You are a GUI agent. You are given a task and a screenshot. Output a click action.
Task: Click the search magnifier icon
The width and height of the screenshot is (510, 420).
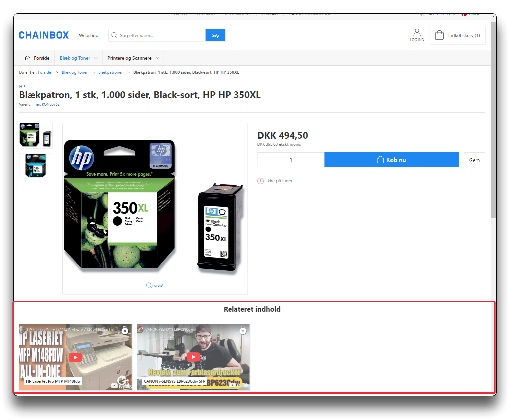(114, 35)
